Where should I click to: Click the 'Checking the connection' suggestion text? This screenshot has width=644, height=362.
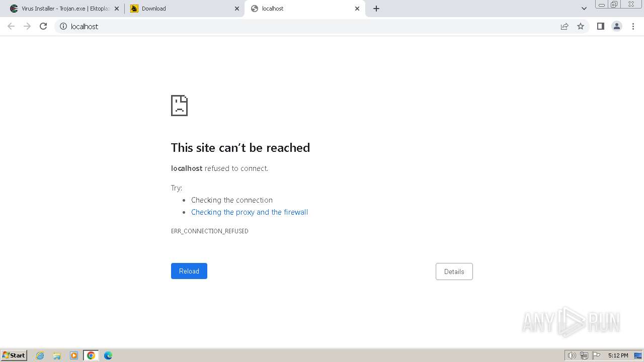coord(232,200)
